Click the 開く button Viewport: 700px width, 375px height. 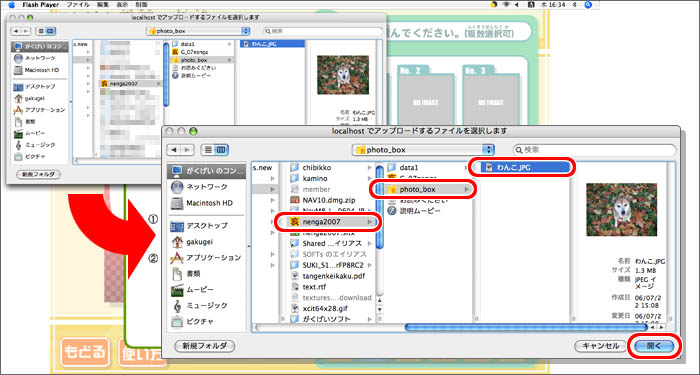[x=654, y=346]
